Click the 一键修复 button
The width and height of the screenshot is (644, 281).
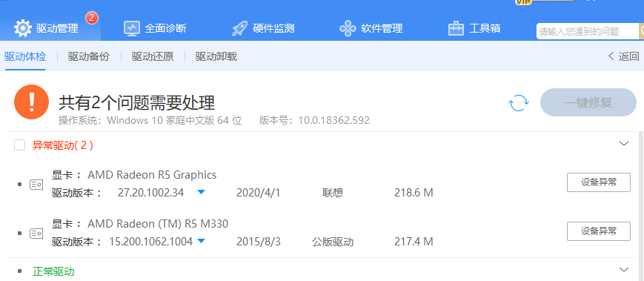[588, 102]
